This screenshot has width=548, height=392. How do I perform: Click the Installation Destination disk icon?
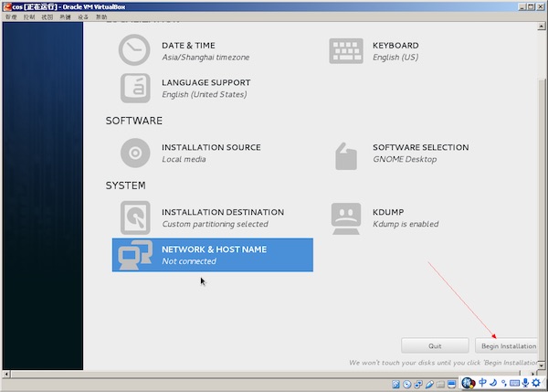click(x=133, y=217)
